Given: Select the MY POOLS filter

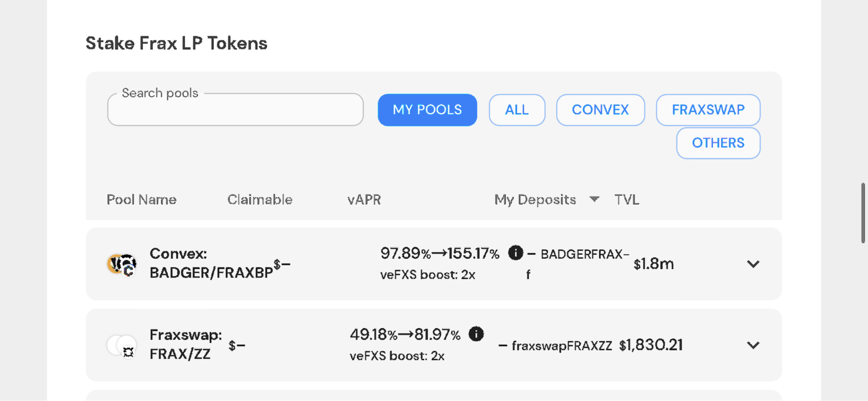Looking at the screenshot, I should 427,110.
